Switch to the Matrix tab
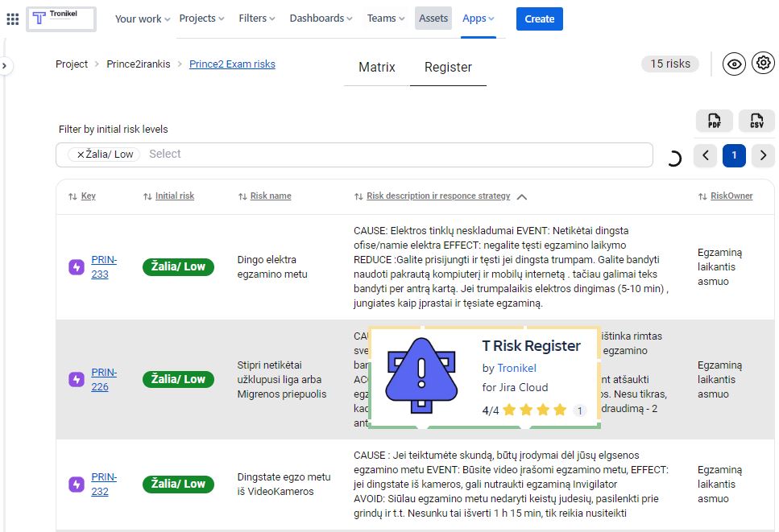This screenshot has width=779, height=532. 376,67
